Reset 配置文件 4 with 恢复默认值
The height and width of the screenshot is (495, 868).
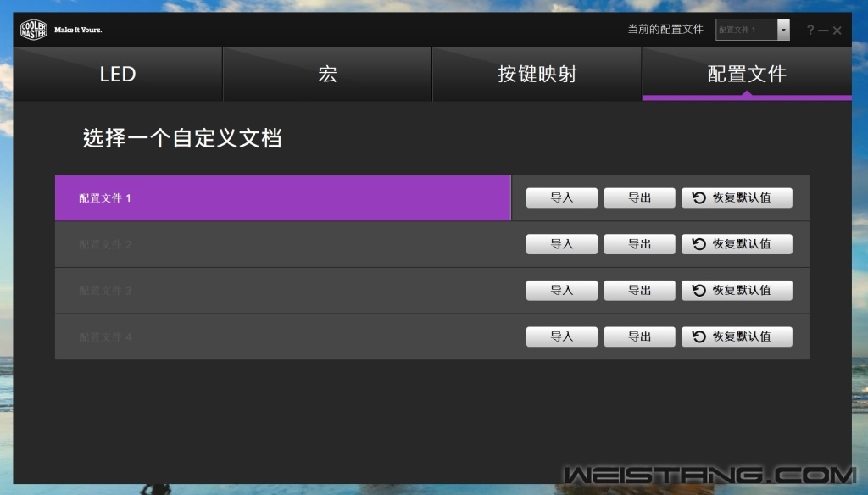737,337
